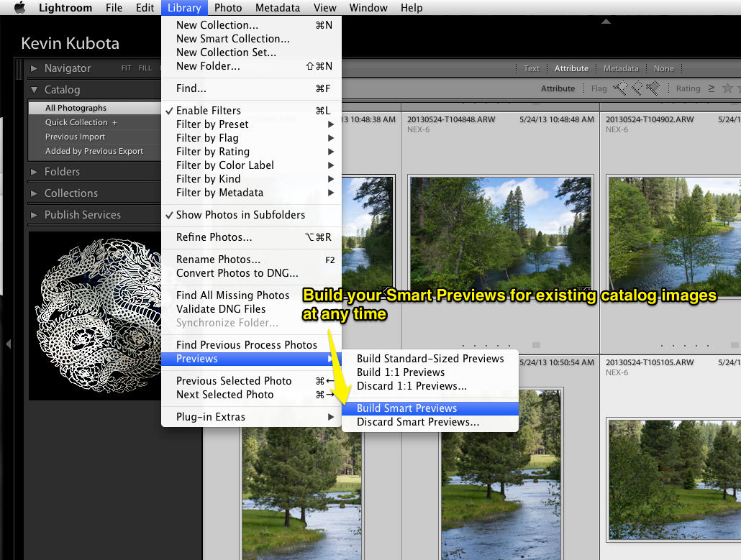Switch filter bar to Metadata
Screen dimensions: 741x560
(620, 68)
